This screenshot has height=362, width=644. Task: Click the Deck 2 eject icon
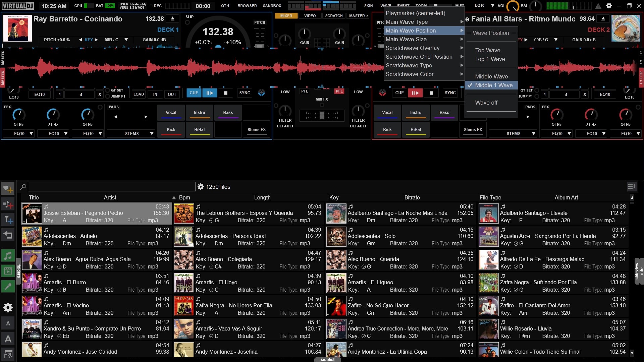click(603, 19)
